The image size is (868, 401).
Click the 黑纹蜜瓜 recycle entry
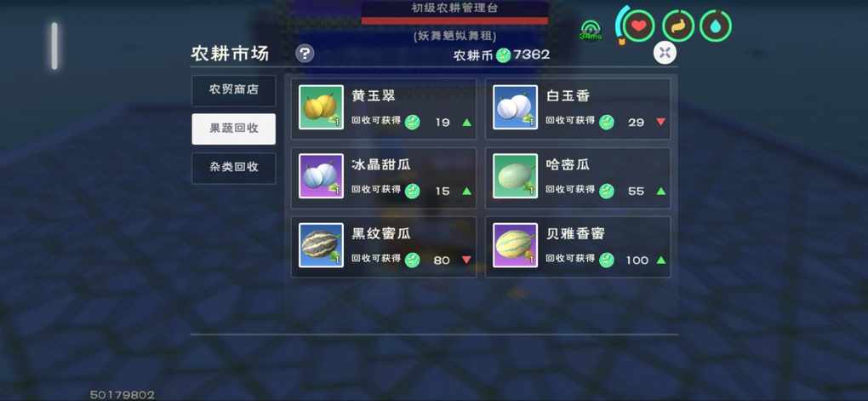pos(384,246)
